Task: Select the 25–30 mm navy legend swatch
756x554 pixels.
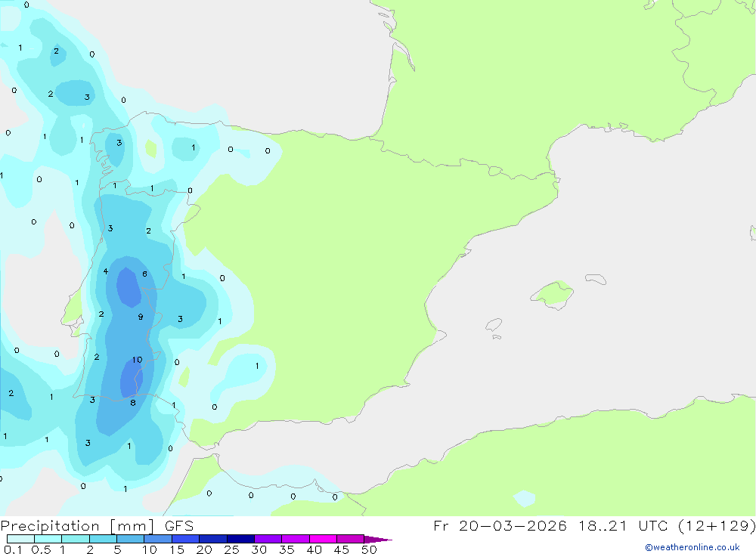Action: [x=240, y=539]
